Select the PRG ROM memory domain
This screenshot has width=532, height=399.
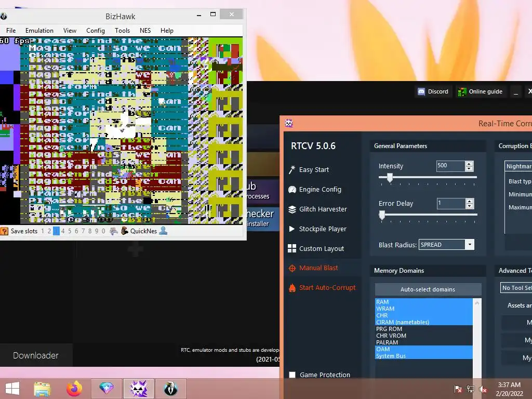coord(424,329)
